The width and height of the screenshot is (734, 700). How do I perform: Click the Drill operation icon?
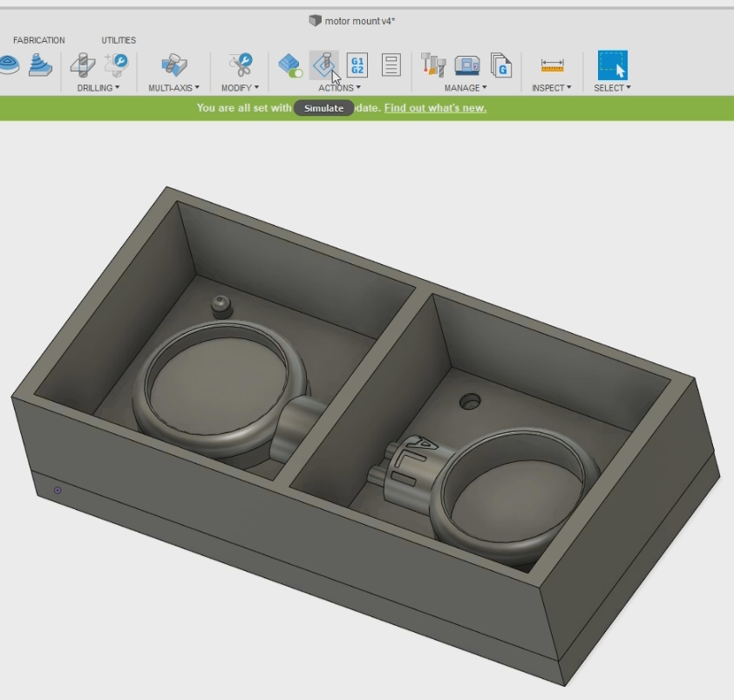coord(83,65)
